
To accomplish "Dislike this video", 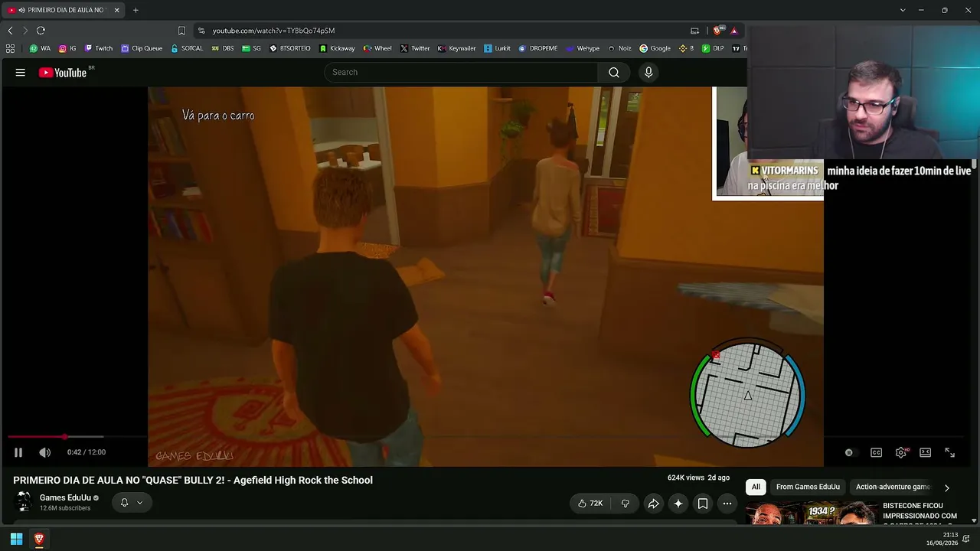I will [x=626, y=504].
